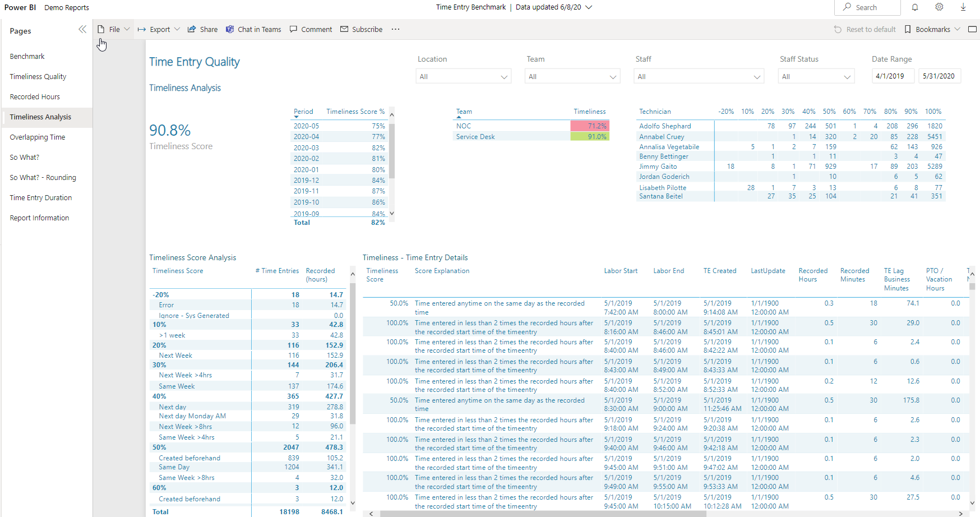Click the Same Week subcategory row
Screen dimensions: 980x517
248,386
